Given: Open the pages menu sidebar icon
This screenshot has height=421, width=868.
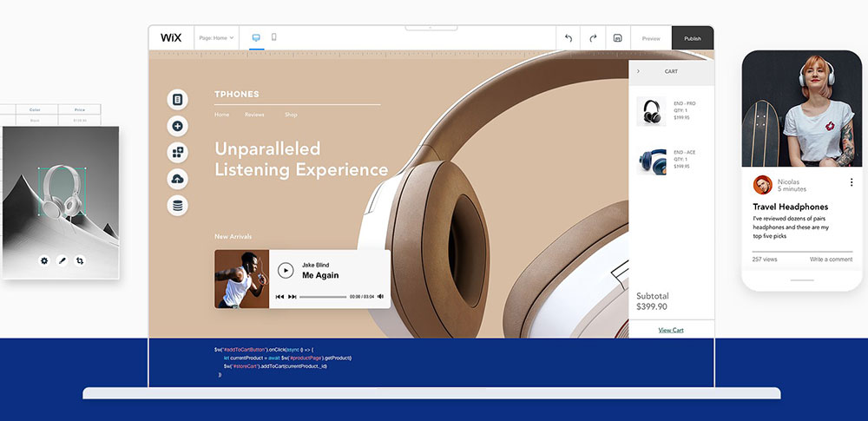Looking at the screenshot, I should click(178, 100).
